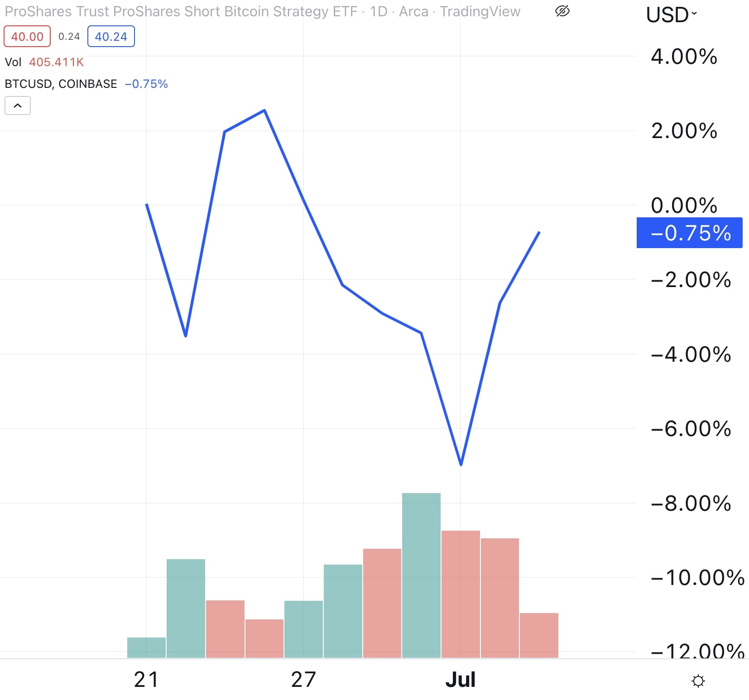Click the blue −0.75% price label on axis
This screenshot has height=700, width=749.
pos(689,233)
